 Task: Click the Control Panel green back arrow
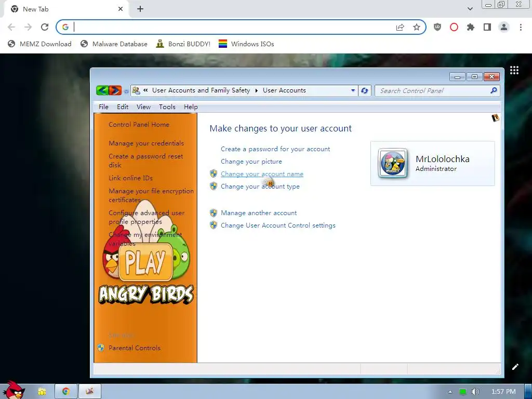pyautogui.click(x=102, y=90)
